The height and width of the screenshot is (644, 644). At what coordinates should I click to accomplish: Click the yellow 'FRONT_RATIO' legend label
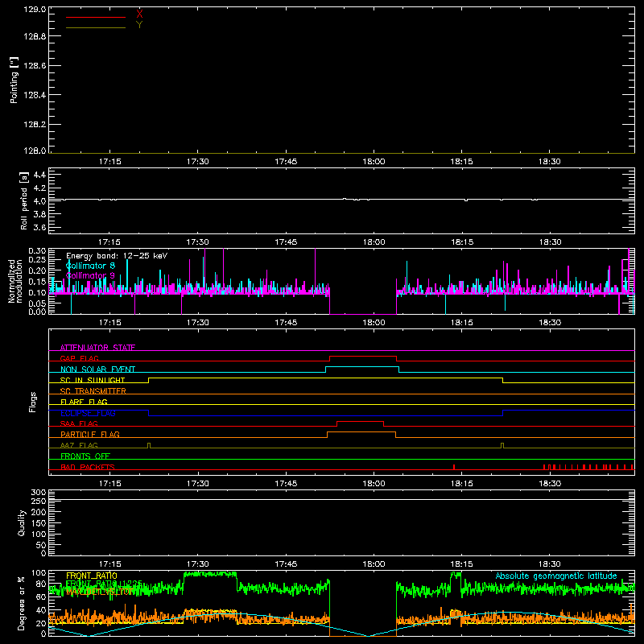point(92,576)
